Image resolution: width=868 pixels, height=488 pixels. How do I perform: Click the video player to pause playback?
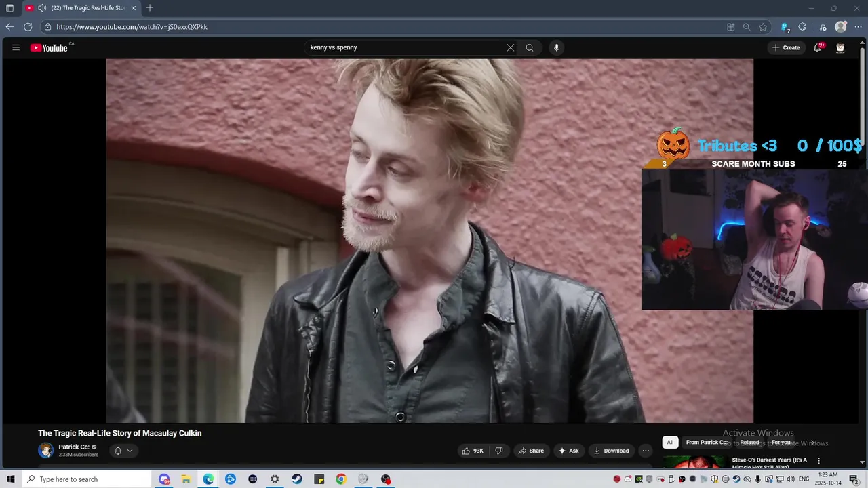(429, 241)
